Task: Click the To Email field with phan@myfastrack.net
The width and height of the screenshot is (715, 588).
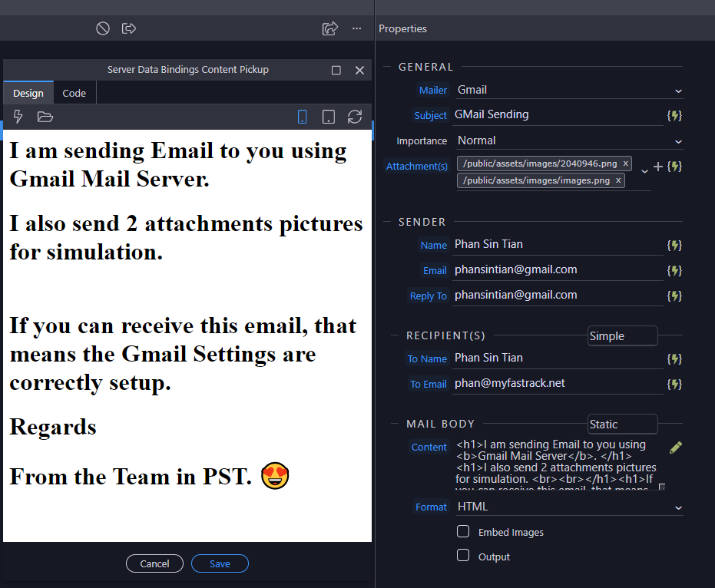Action: 558,384
